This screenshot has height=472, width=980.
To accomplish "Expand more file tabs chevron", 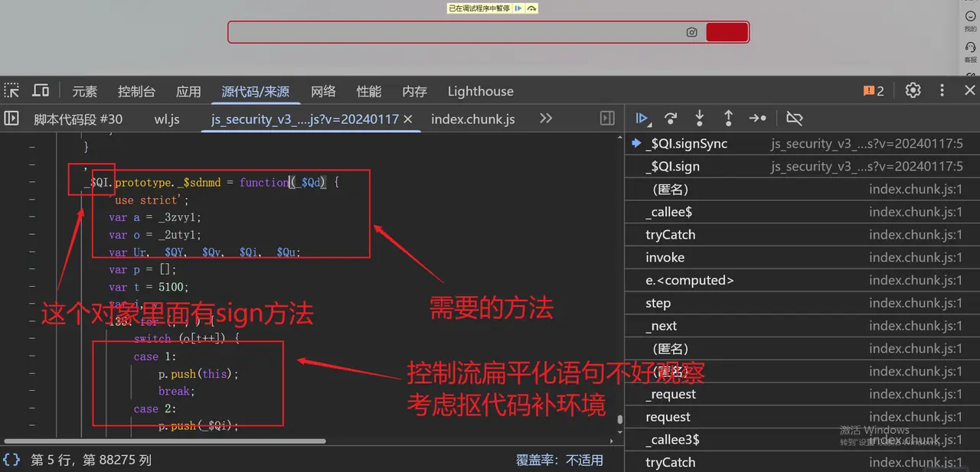I will coord(546,119).
